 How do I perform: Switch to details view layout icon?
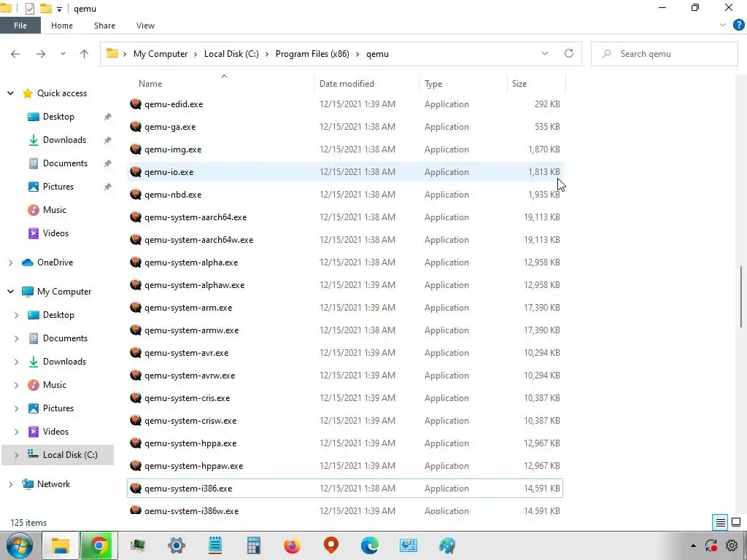720,522
